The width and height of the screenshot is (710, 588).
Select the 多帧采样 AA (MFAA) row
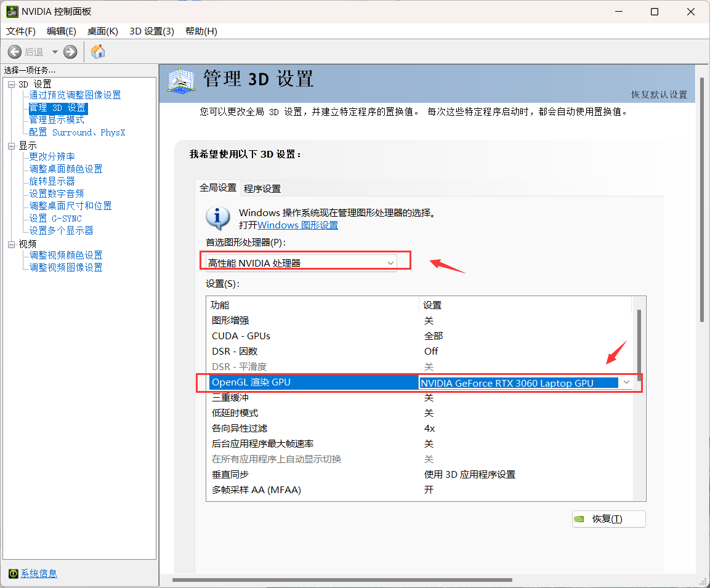click(421, 490)
